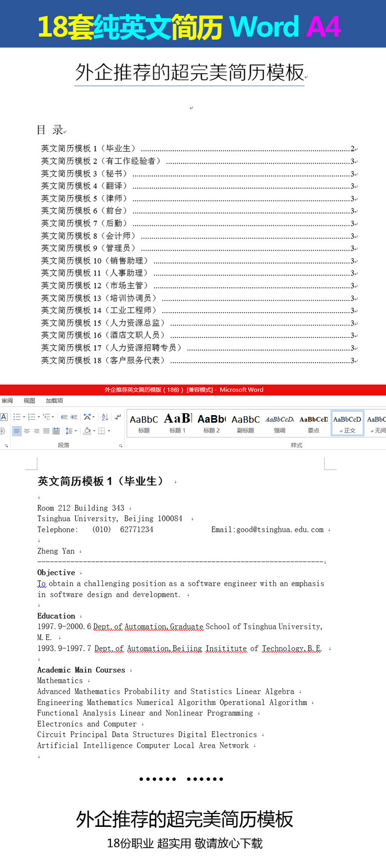This screenshot has width=386, height=868.
Task: Click the line spacing icon
Action: 69,431
